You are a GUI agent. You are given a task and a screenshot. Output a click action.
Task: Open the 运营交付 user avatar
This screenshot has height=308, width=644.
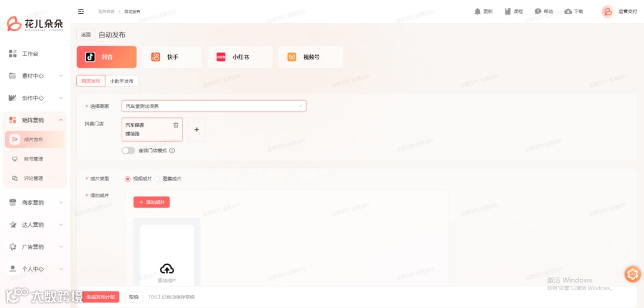point(608,11)
